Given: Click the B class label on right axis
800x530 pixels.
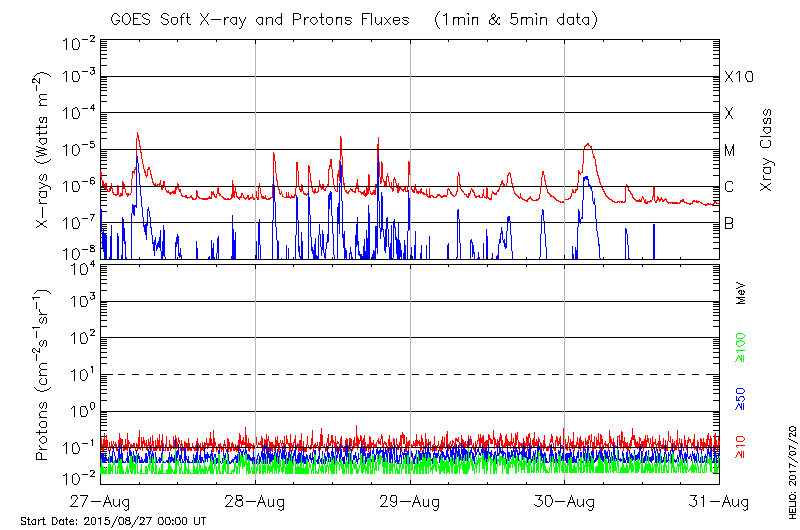Looking at the screenshot, I should tap(729, 224).
